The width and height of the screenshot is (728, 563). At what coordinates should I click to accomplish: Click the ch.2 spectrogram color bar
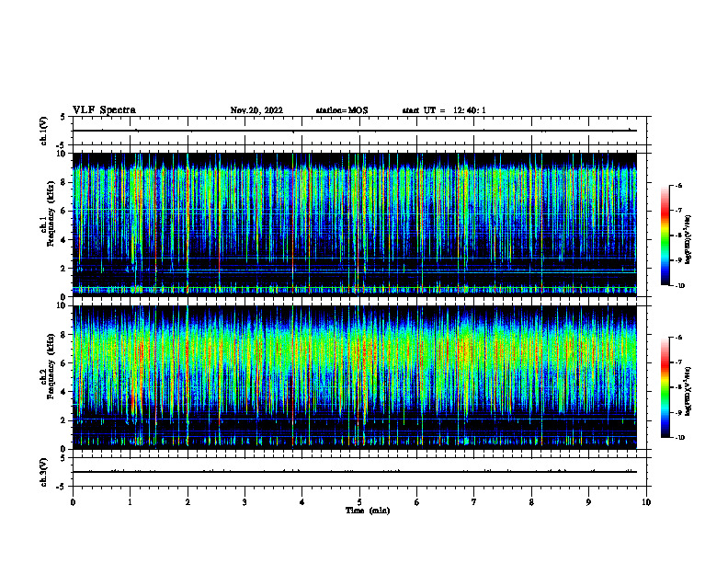pos(665,387)
